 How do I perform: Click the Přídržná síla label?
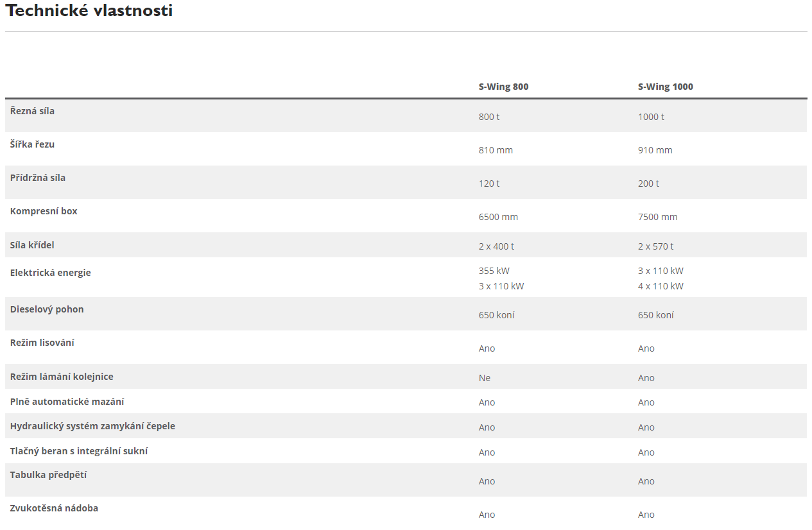(x=37, y=178)
